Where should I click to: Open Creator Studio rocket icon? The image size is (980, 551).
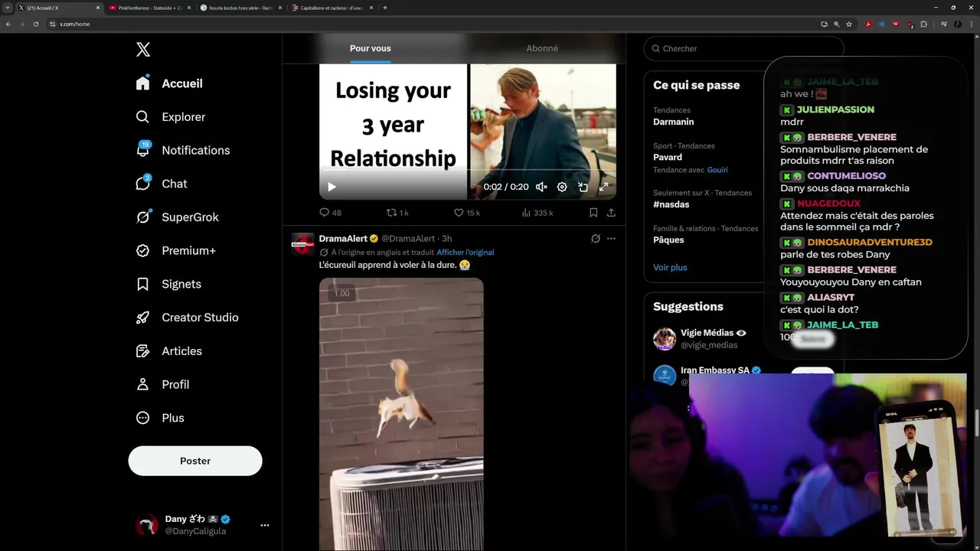click(x=142, y=318)
